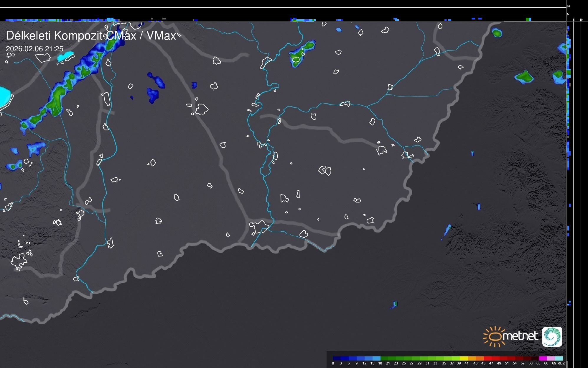
Task: Click the cyan lake at the left edge
Action: (x=4, y=97)
